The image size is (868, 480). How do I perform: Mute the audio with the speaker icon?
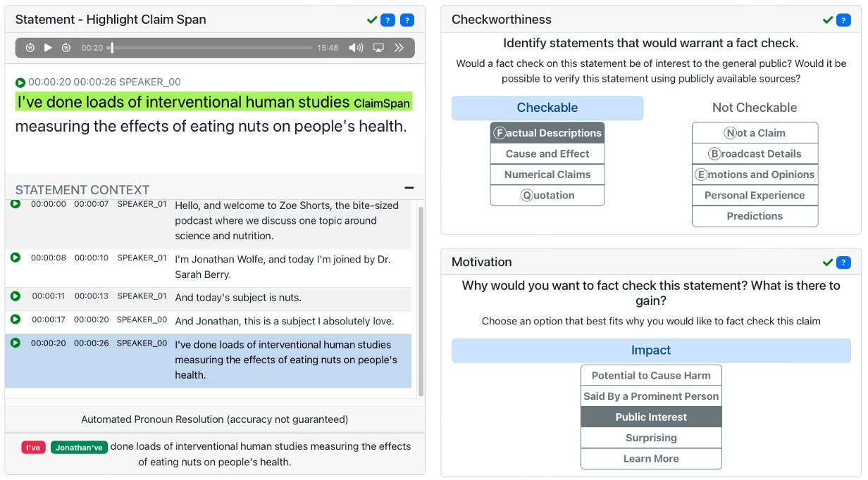pyautogui.click(x=356, y=47)
